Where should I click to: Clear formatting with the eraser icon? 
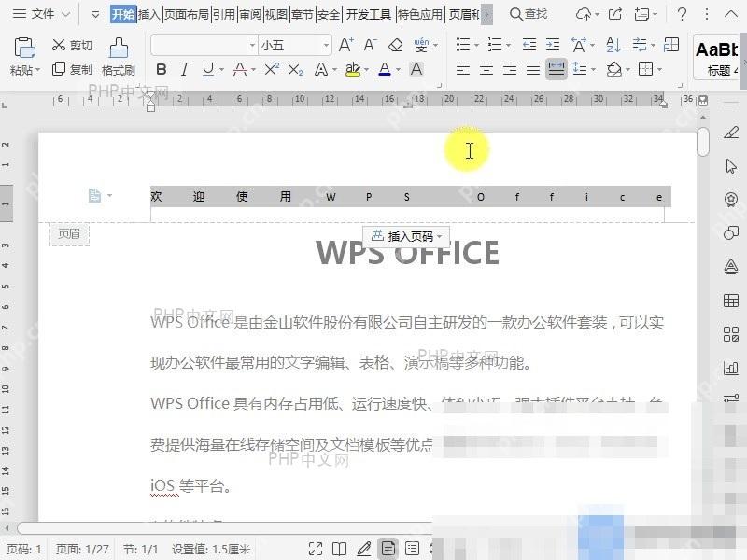[395, 45]
